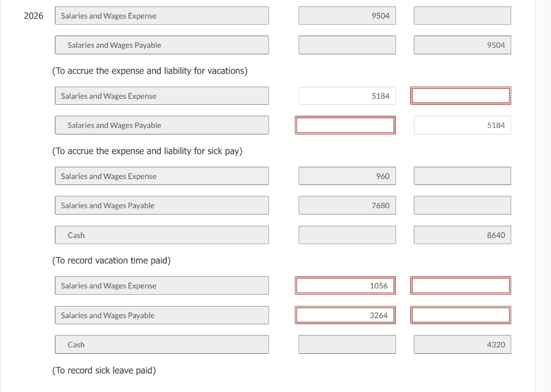This screenshot has height=392, width=551.
Task: Click empty red credit field beside 5184 debit
Action: click(x=461, y=96)
